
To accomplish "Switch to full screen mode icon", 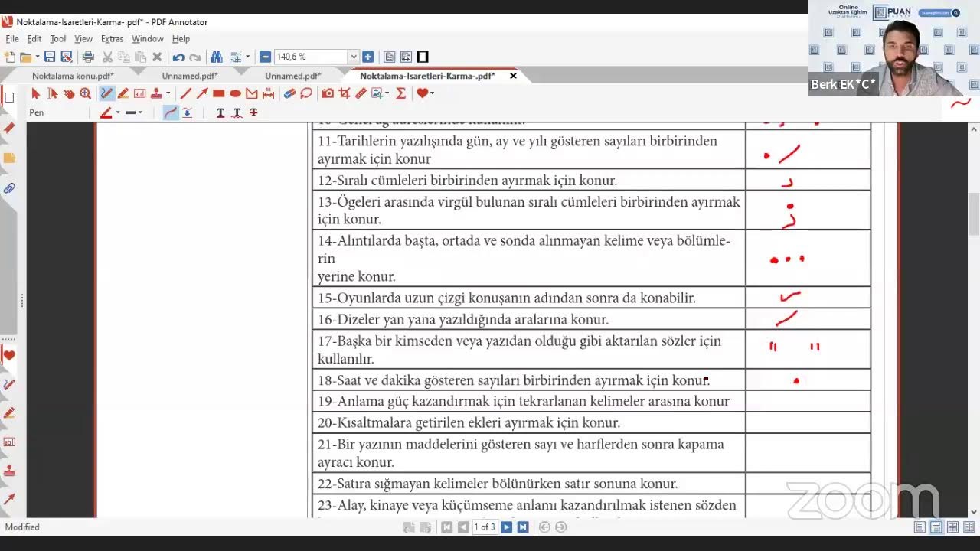I will click(423, 57).
